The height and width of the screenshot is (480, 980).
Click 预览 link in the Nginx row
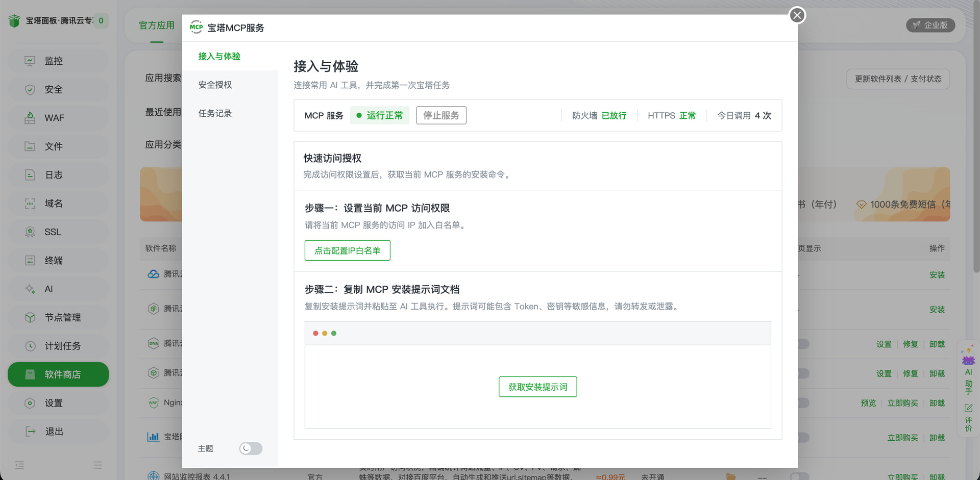pos(868,403)
